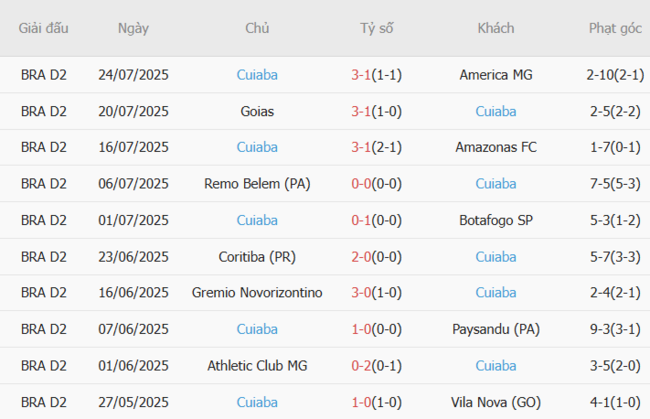The width and height of the screenshot is (650, 419).
Task: Click the Giải đấu column header
Action: click(x=44, y=28)
